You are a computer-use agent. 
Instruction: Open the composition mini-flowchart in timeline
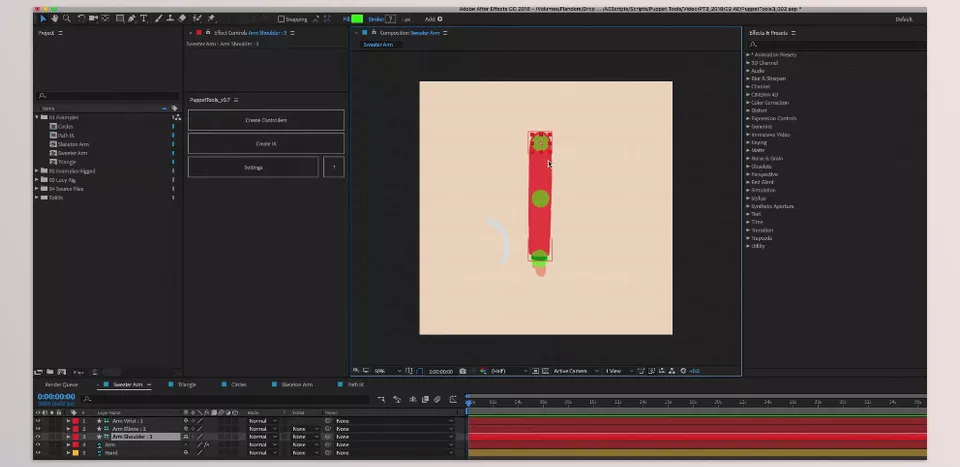click(381, 400)
